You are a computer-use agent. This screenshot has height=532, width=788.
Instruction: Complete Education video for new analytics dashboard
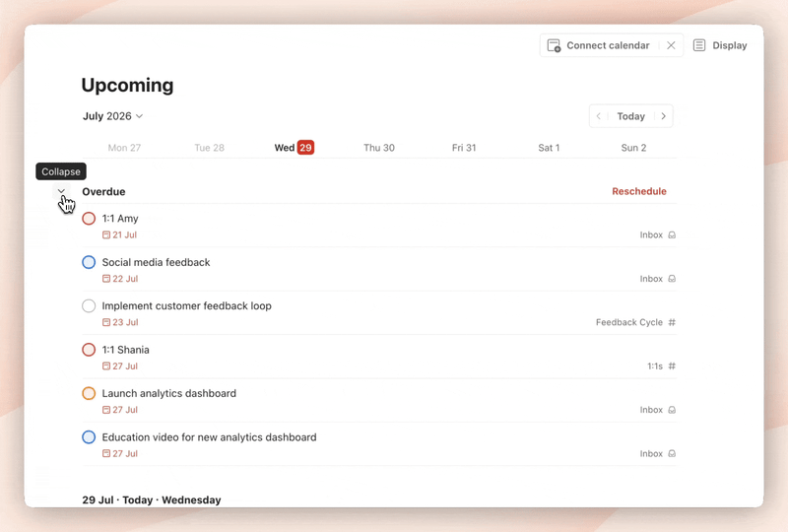[x=89, y=437]
